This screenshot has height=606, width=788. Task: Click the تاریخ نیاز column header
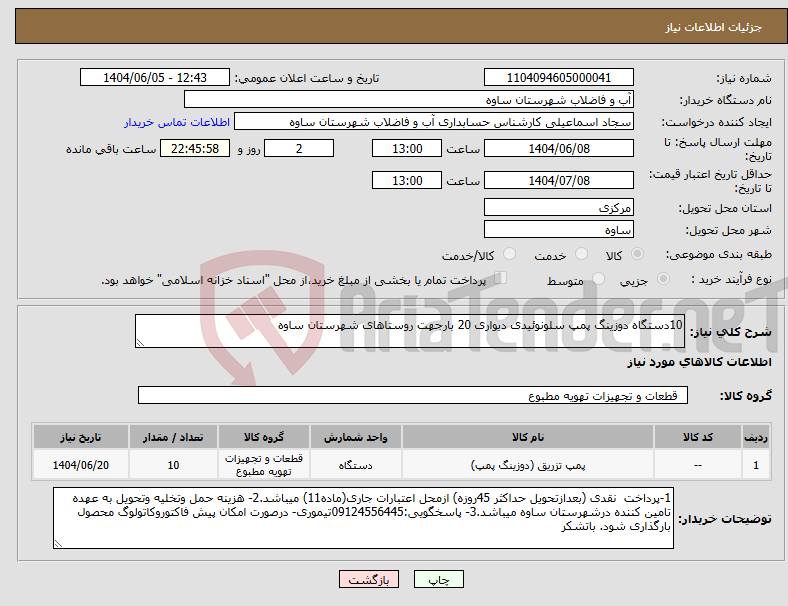pyautogui.click(x=80, y=437)
